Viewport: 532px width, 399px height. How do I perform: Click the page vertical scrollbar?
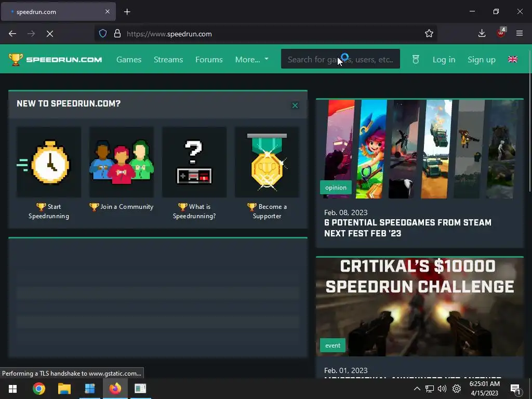pos(529,122)
